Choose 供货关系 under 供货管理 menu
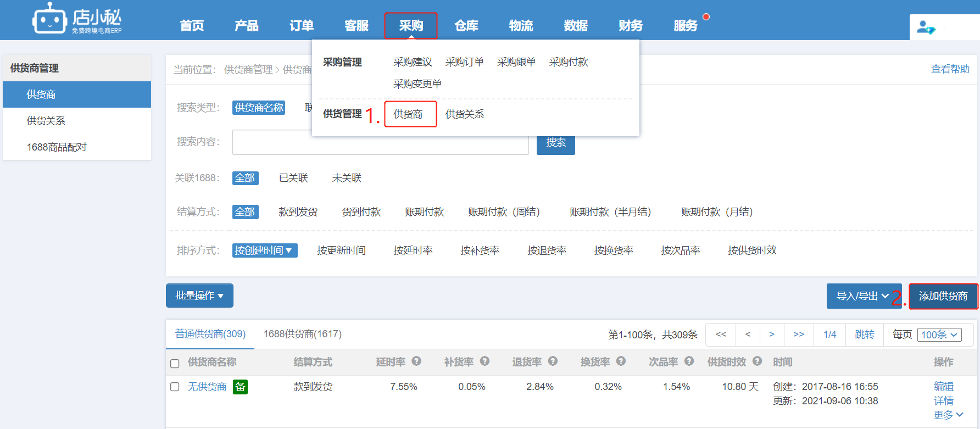980x429 pixels. pyautogui.click(x=465, y=114)
